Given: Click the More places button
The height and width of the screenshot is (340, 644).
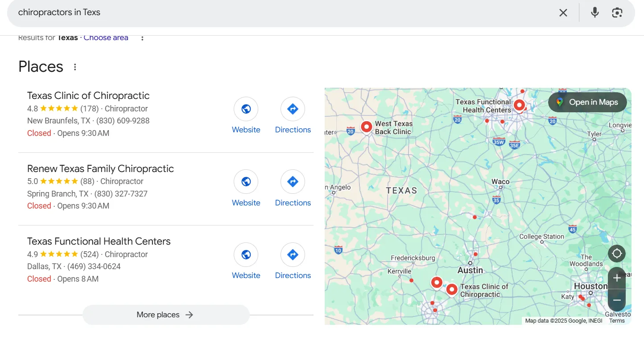Looking at the screenshot, I should click(x=166, y=315).
